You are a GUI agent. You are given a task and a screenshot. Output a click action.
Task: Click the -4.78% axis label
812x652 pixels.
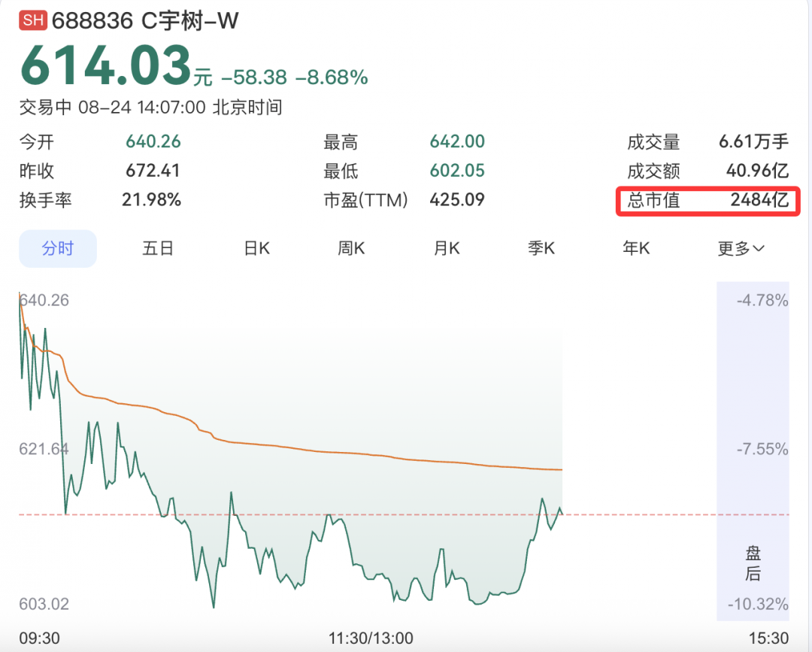click(x=762, y=300)
